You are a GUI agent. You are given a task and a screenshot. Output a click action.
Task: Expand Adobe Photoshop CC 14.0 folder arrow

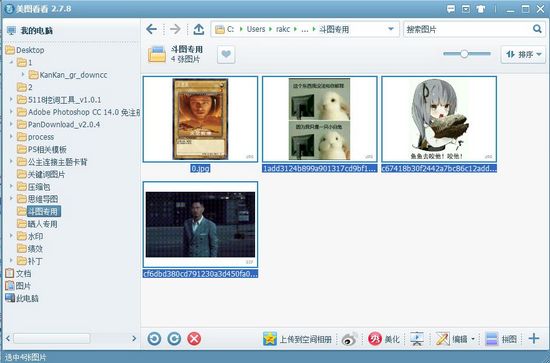coord(12,112)
